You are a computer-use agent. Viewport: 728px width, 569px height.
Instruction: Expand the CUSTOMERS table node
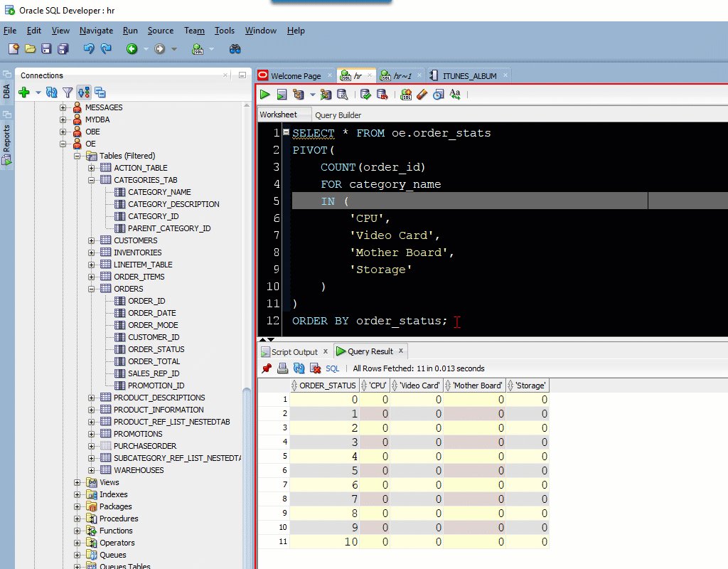[92, 240]
